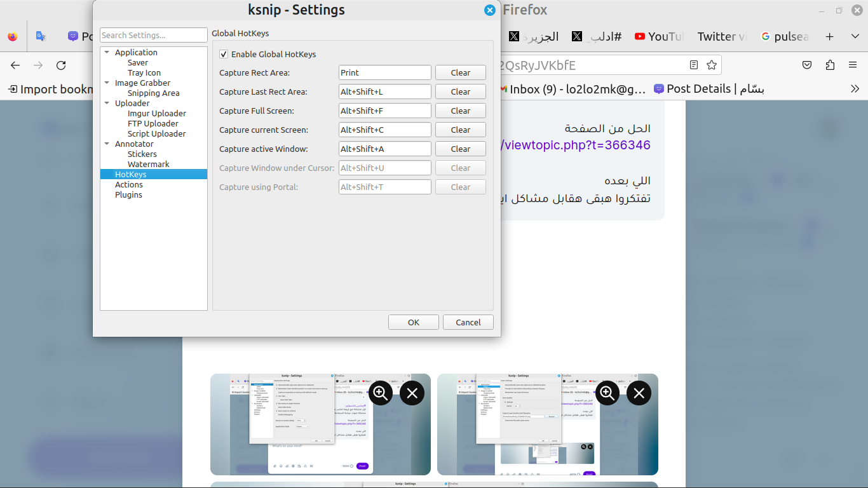Close the Firefox window
Screen dimensions: 868x488
click(857, 10)
